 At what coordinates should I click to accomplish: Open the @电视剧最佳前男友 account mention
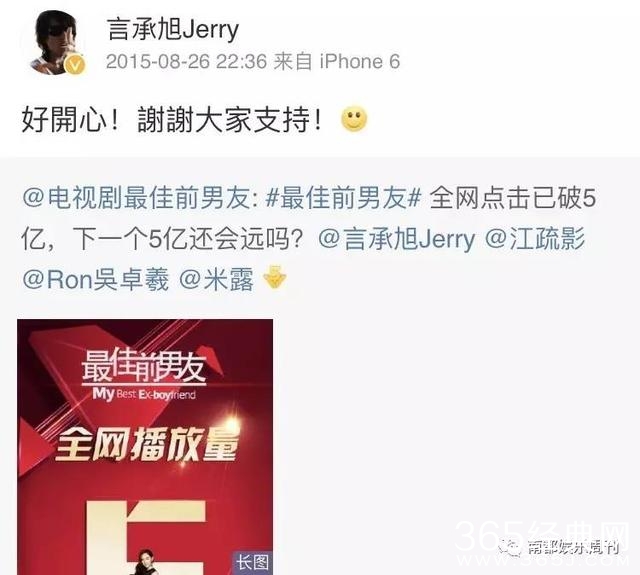click(139, 199)
